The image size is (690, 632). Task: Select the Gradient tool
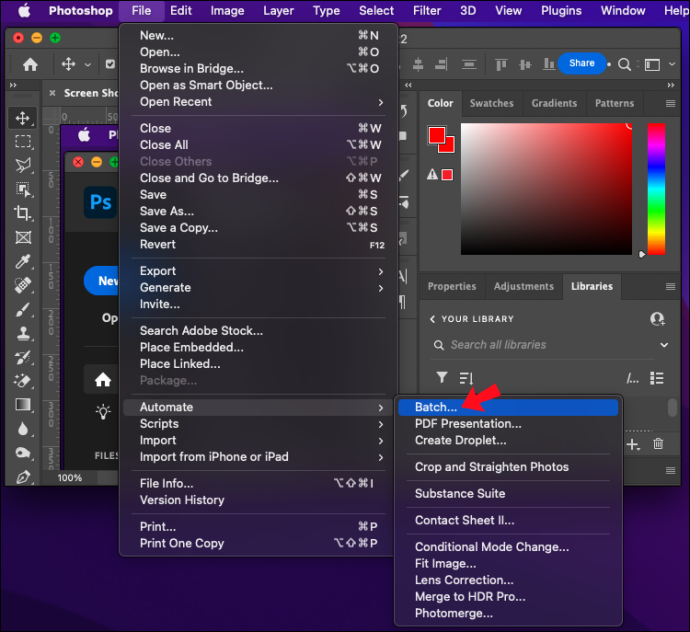pyautogui.click(x=23, y=404)
